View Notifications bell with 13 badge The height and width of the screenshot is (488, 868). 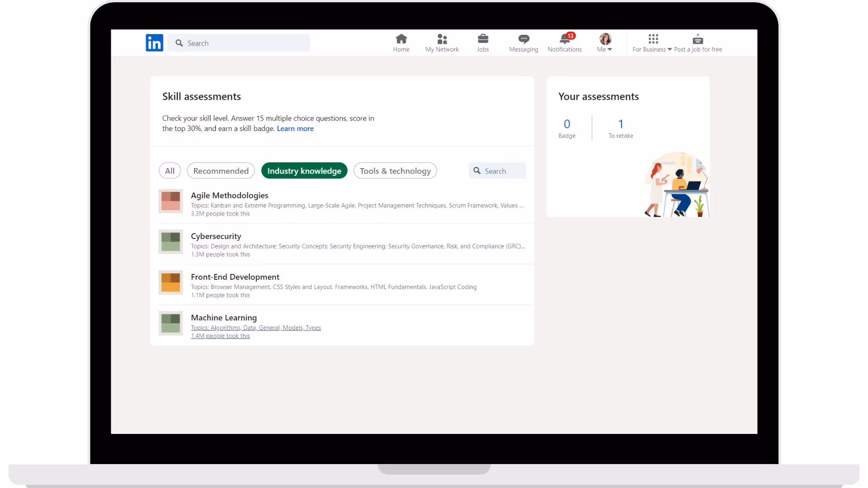point(565,39)
